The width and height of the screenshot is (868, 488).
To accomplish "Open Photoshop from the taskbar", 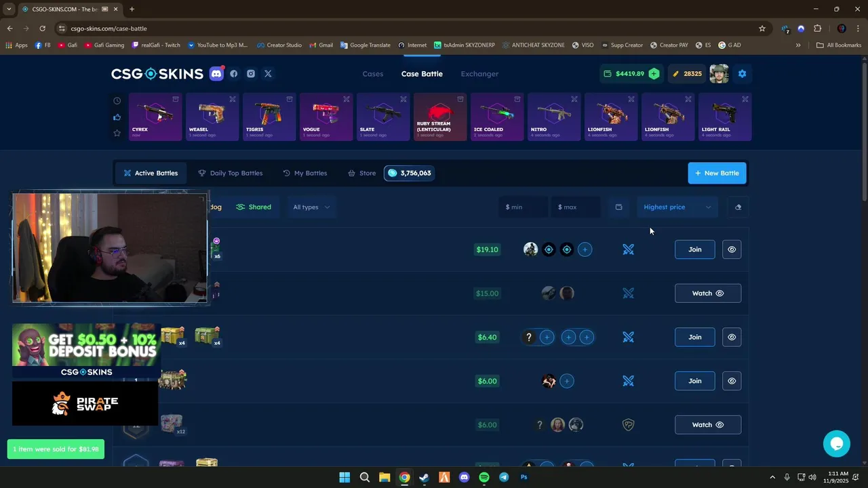I will 524,477.
